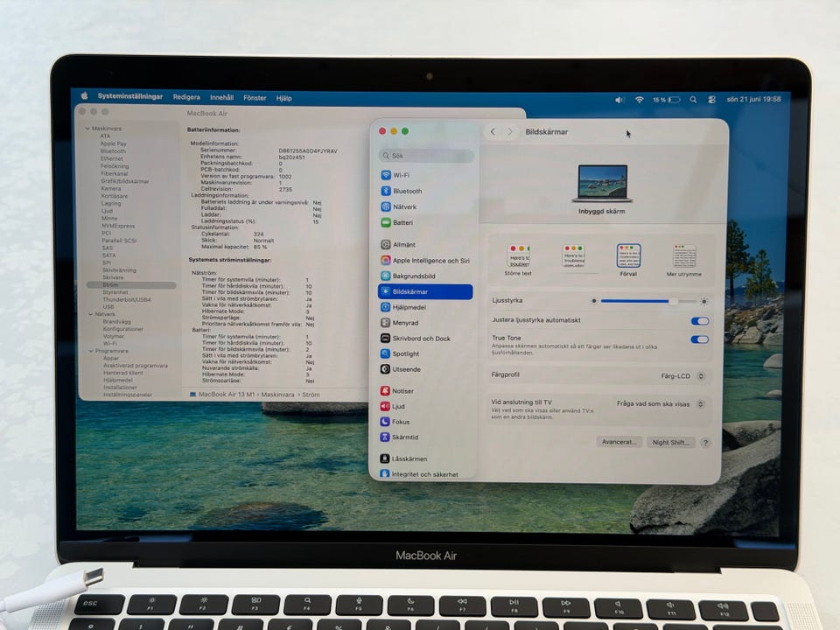Open the Batteri sidebar icon
Viewport: 840px width, 630px height.
(x=386, y=222)
